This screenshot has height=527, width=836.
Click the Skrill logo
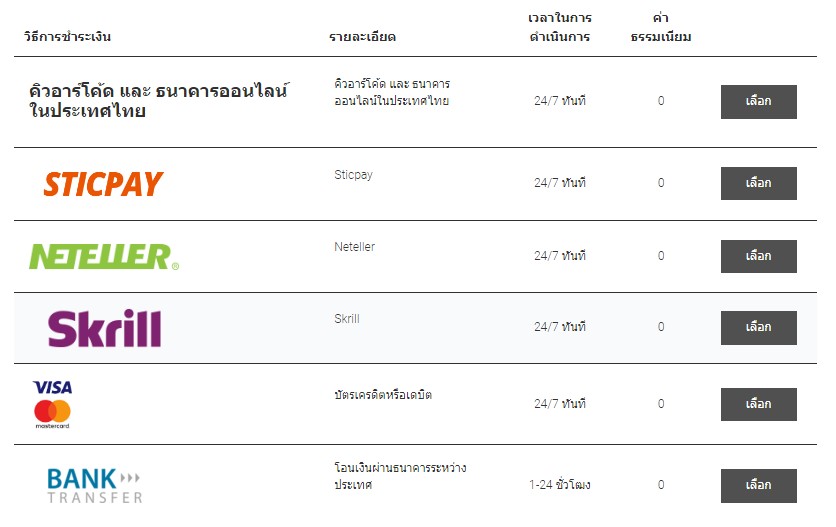(104, 329)
